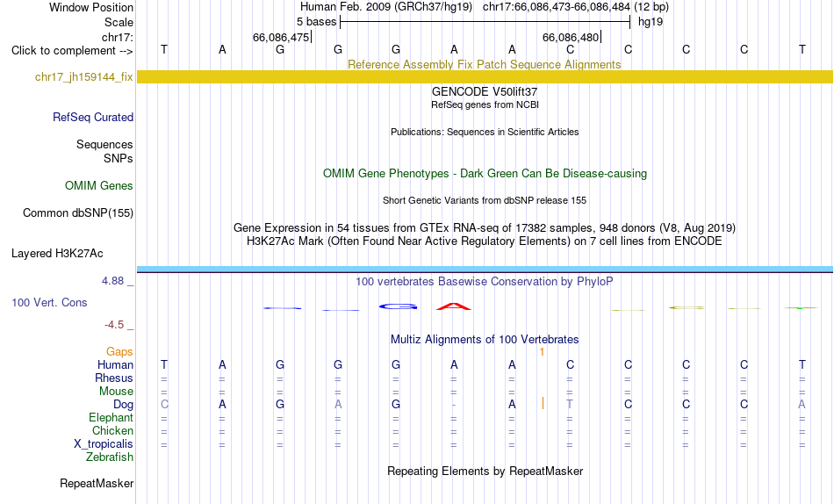
Task: Click 'Reference Assembly Fix Patch Sequence Alignments' title
Action: [x=485, y=64]
